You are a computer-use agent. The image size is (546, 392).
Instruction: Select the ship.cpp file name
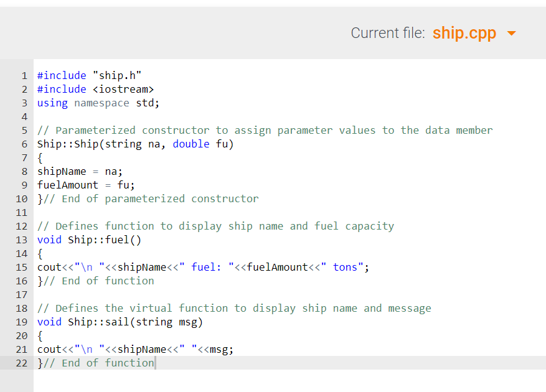(x=465, y=33)
